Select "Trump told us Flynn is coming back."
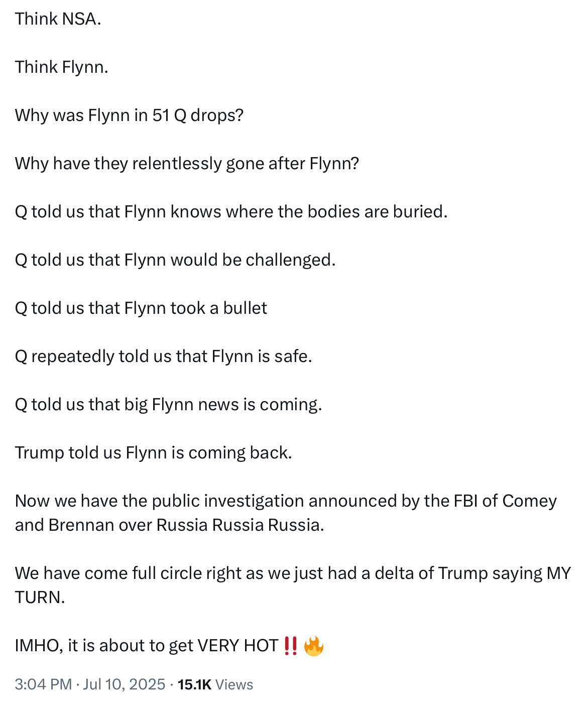 (x=153, y=453)
